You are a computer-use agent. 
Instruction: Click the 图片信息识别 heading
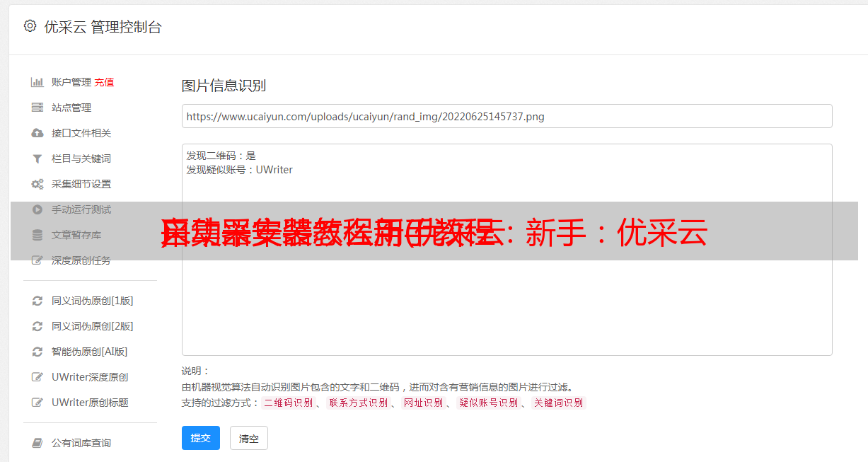tap(224, 86)
